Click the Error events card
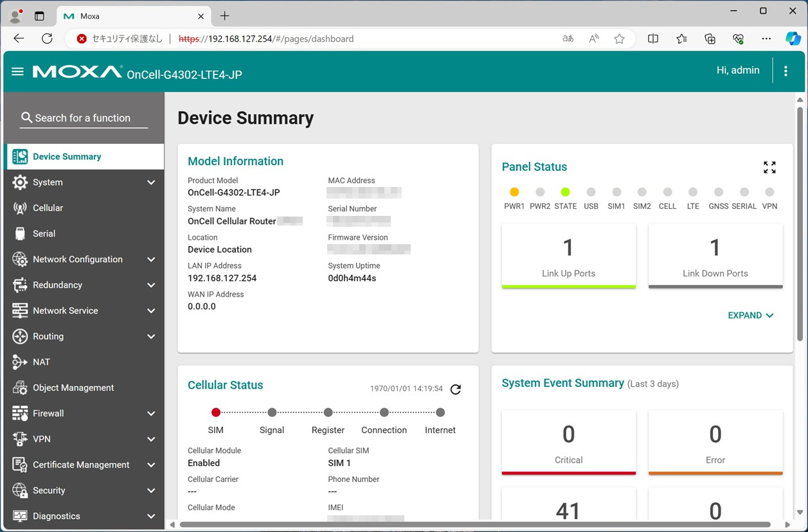This screenshot has width=808, height=532. pyautogui.click(x=715, y=443)
